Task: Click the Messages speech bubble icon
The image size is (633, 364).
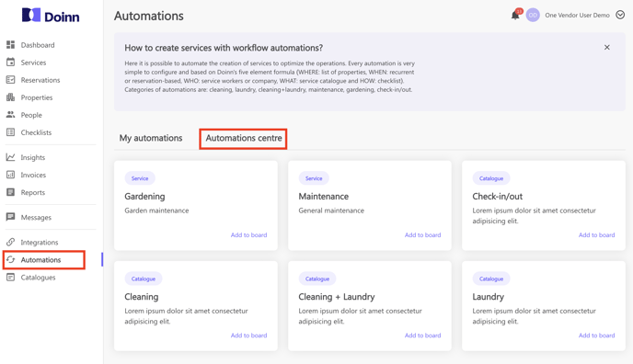Action: click(10, 217)
